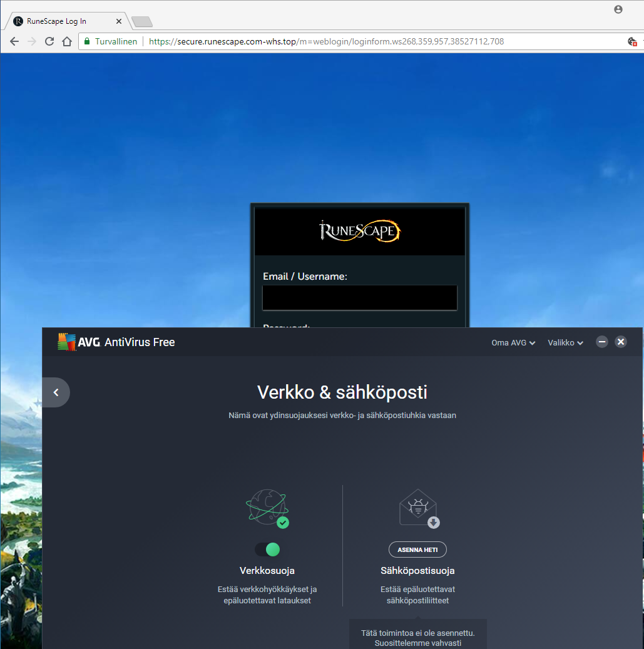
Task: Click Email / Username label
Action: point(305,277)
